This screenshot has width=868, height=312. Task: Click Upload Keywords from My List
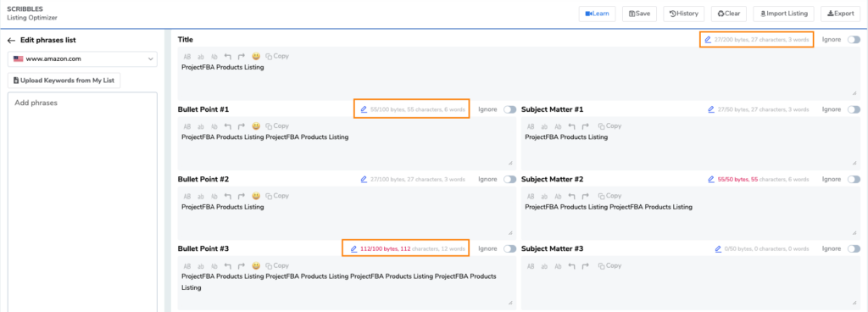point(64,81)
